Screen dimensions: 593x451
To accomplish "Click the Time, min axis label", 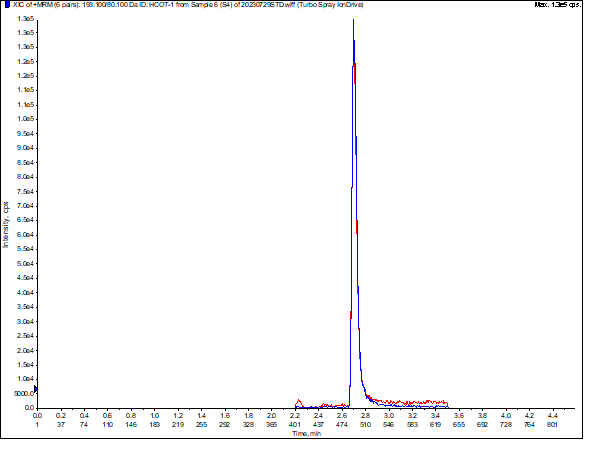I will coord(306,434).
